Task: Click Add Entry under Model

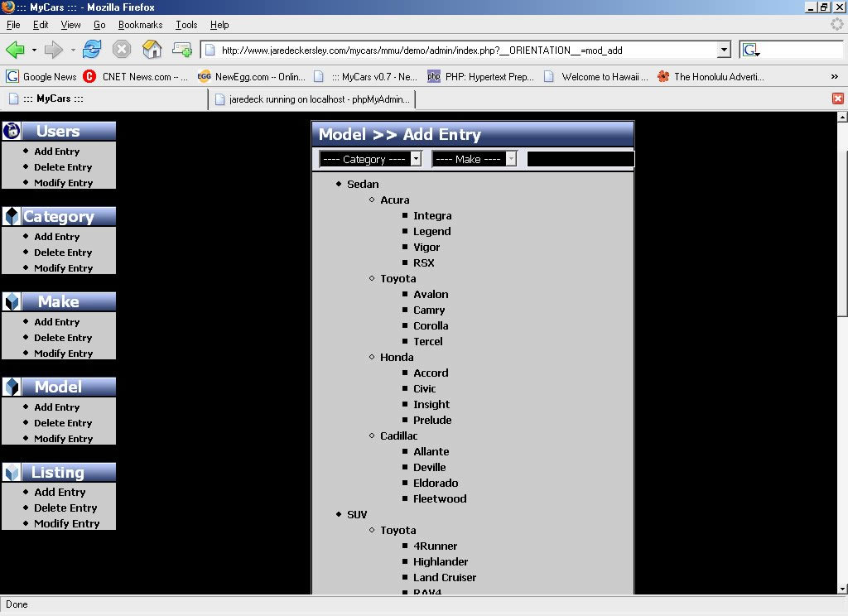Action: (x=57, y=407)
